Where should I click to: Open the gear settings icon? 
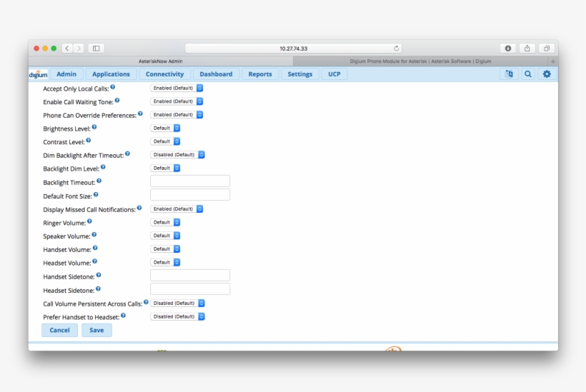pyautogui.click(x=547, y=74)
